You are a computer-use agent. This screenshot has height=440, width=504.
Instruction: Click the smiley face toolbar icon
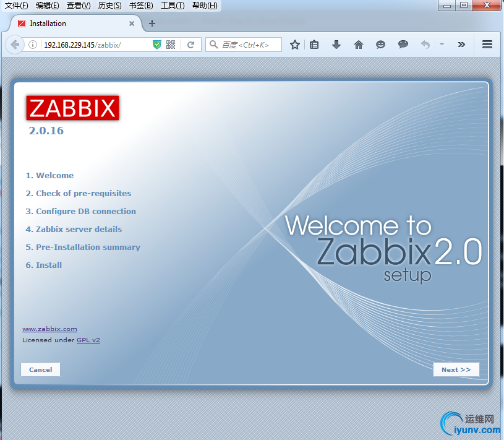tap(380, 45)
